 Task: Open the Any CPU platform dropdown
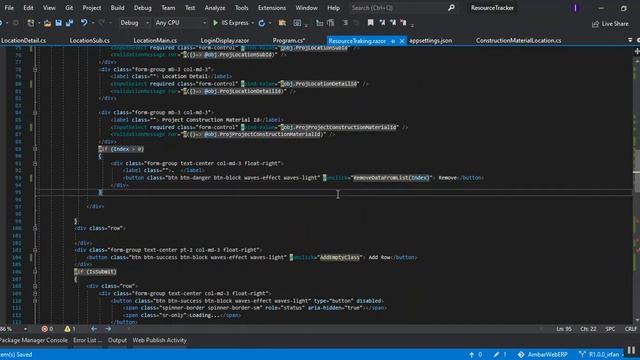pyautogui.click(x=181, y=23)
